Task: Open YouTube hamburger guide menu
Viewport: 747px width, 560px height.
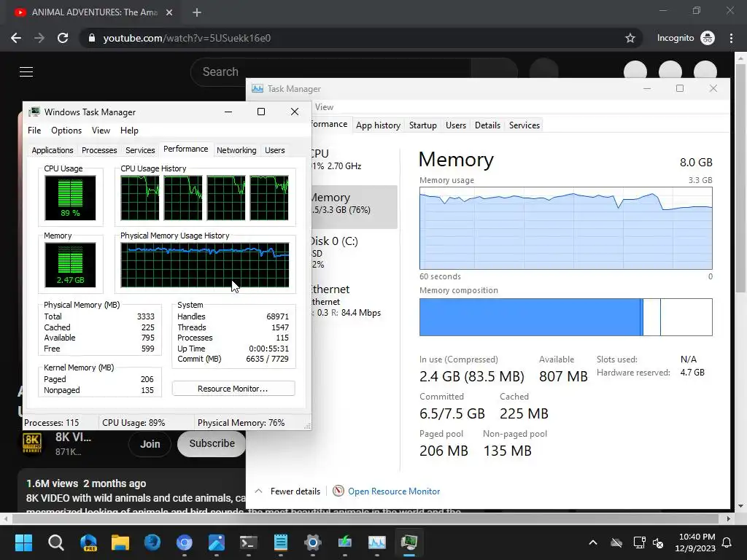Action: [x=26, y=72]
